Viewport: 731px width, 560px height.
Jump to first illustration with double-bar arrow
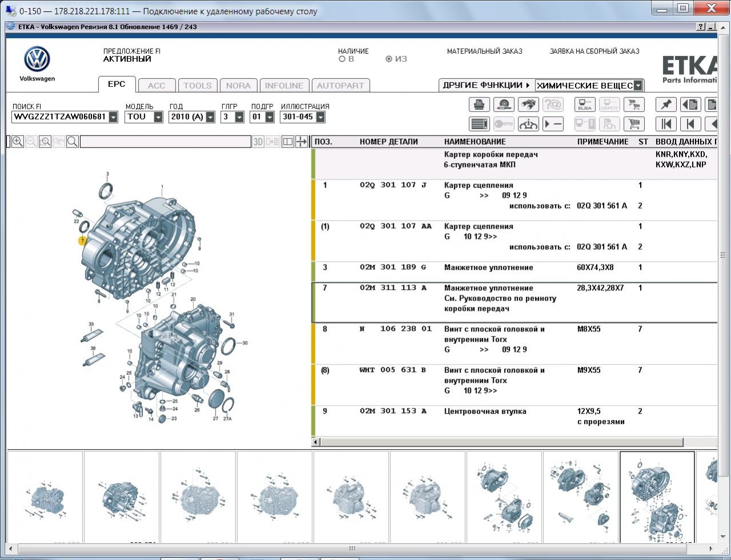[666, 123]
